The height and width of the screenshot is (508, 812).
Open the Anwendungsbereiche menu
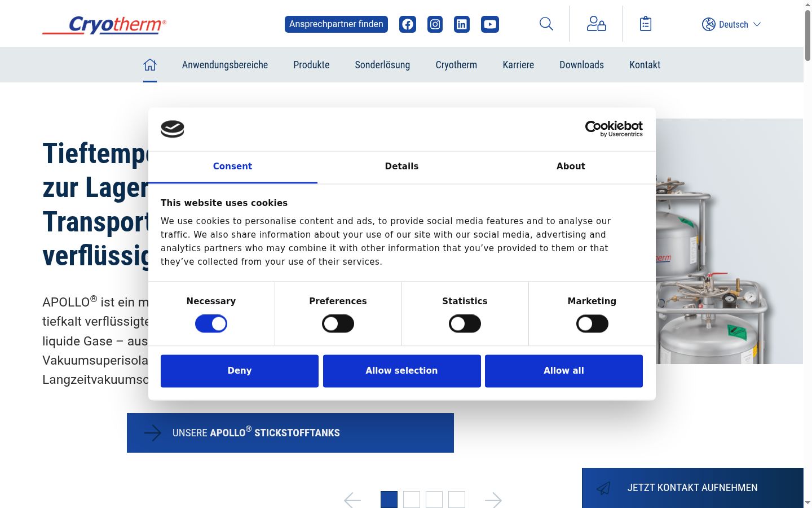pyautogui.click(x=225, y=65)
